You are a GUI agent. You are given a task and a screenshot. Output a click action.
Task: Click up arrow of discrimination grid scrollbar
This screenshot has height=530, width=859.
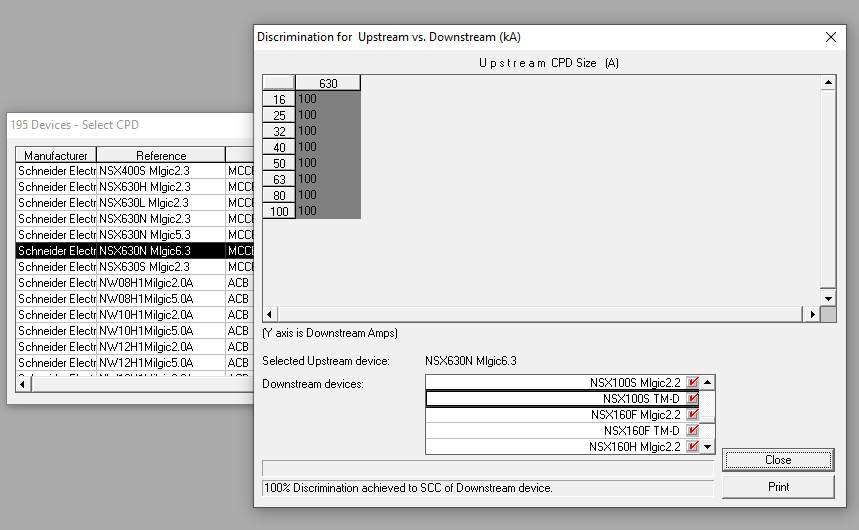click(x=828, y=83)
